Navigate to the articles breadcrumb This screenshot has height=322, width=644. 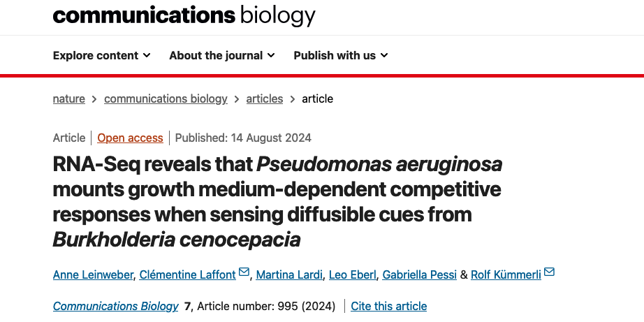click(265, 98)
